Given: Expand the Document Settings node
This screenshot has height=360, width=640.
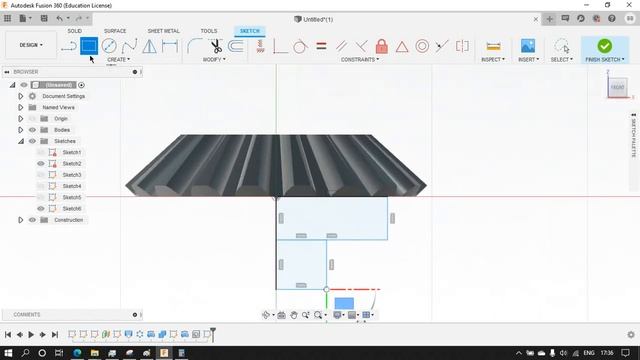Looking at the screenshot, I should 20,96.
